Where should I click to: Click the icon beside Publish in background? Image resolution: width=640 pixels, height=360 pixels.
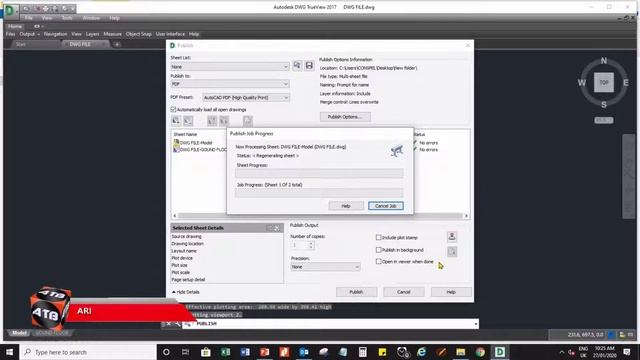pyautogui.click(x=452, y=251)
